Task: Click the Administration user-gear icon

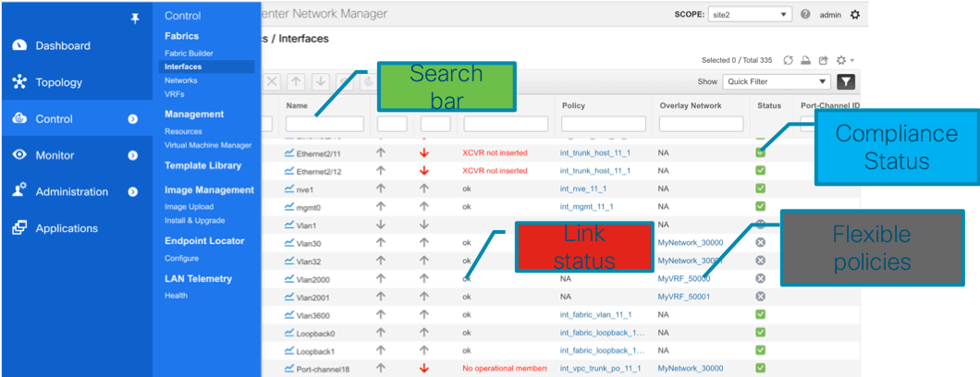Action: (19, 191)
